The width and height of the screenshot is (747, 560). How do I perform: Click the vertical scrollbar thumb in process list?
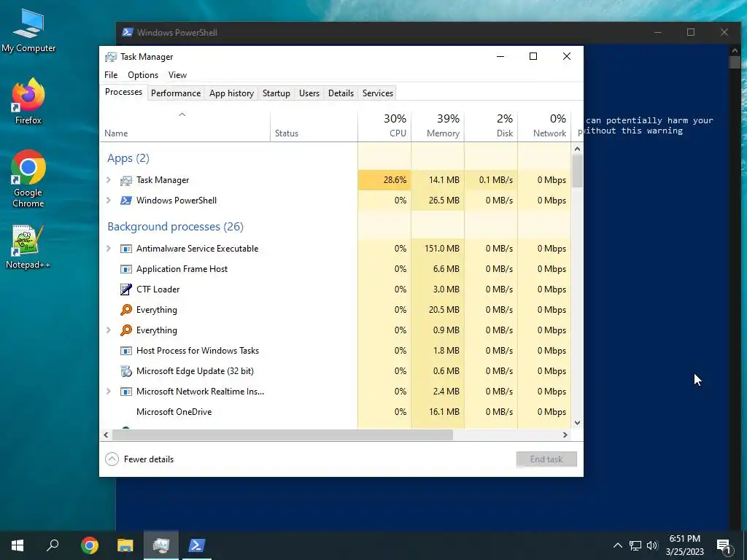[578, 171]
